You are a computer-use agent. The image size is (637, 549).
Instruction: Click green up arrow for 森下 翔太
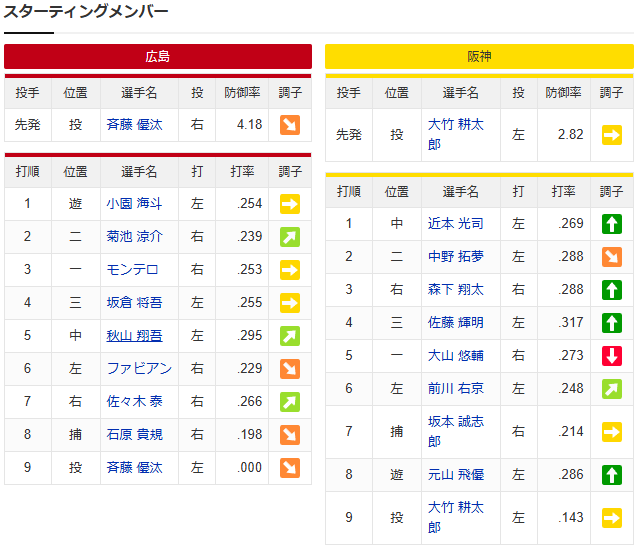pos(612,290)
